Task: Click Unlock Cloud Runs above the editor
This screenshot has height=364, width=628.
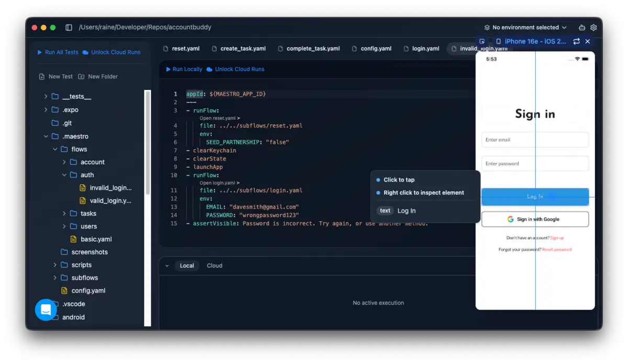Action: coord(235,69)
